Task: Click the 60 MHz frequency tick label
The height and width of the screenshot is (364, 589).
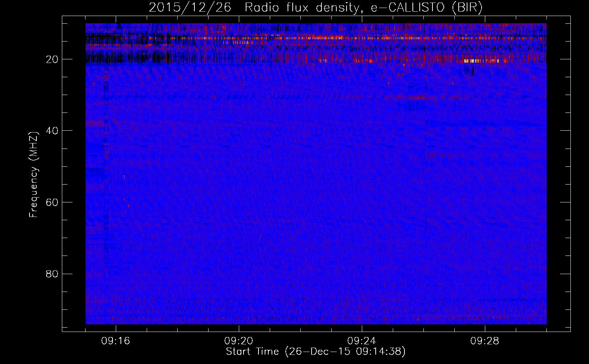Action: [52, 202]
